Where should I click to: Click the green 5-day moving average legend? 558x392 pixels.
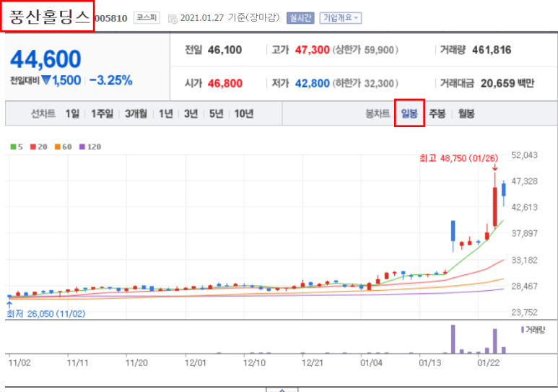[17, 147]
